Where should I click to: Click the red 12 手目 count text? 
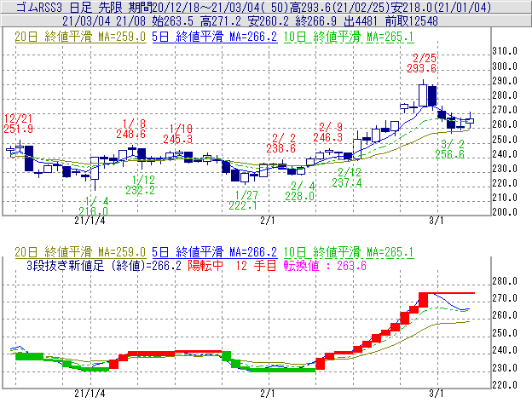(256, 266)
